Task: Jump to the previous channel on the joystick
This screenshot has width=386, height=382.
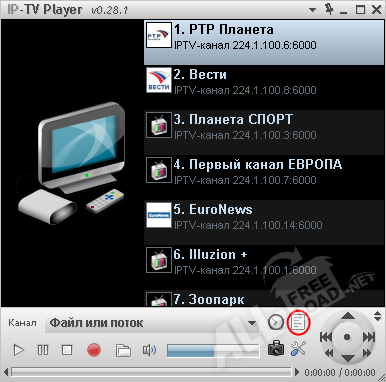Action: (x=326, y=337)
